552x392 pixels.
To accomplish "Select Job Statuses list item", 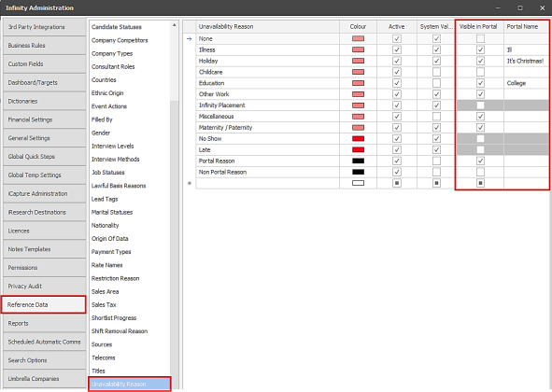I will tap(108, 173).
